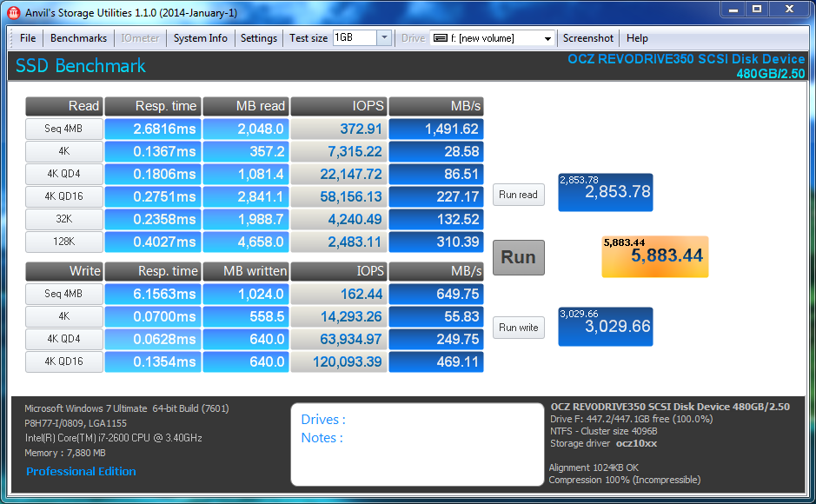816x504 pixels.
Task: Expand the Drive selection dropdown
Action: tap(547, 38)
